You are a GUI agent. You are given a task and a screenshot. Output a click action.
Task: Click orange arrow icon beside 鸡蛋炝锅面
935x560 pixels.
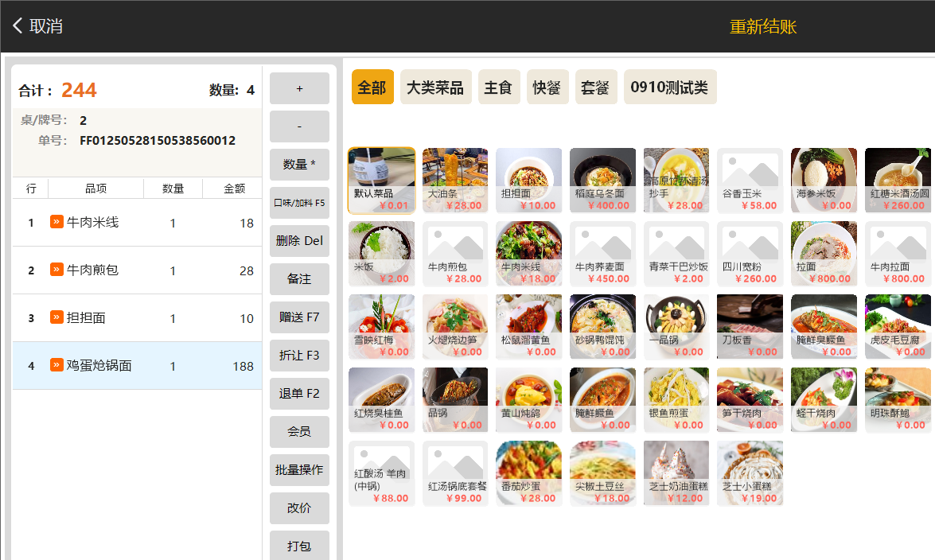(x=56, y=365)
